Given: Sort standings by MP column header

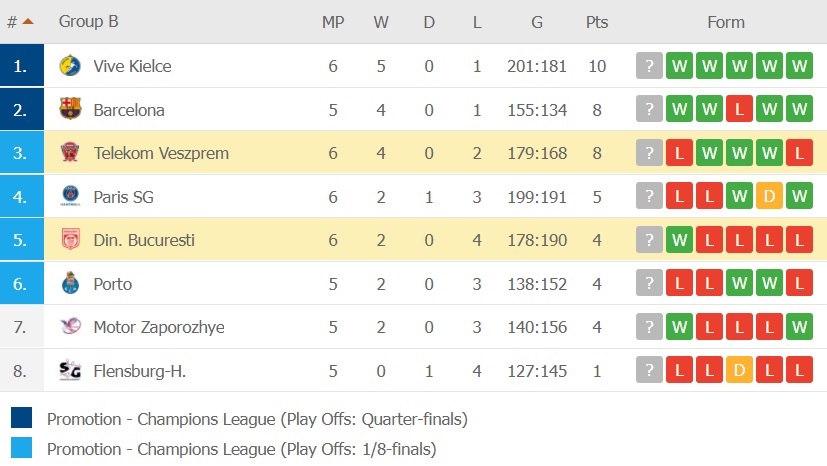Looking at the screenshot, I should click(x=333, y=22).
